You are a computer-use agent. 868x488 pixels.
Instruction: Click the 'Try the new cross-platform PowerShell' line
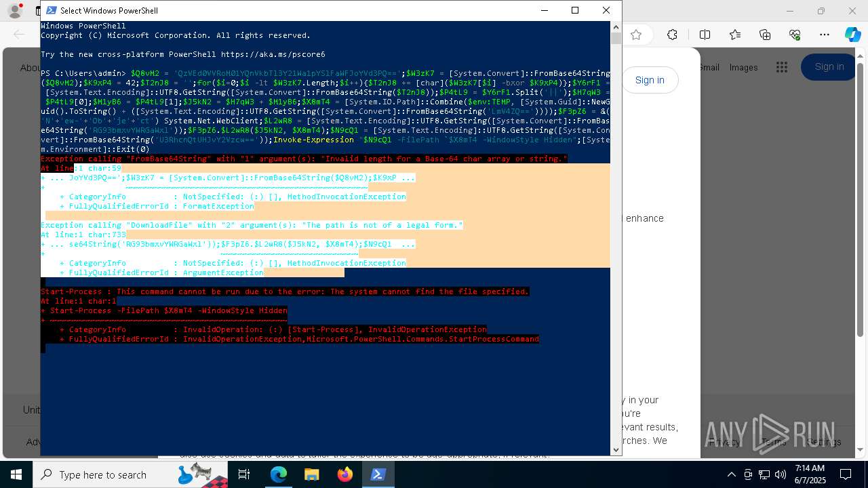point(183,54)
